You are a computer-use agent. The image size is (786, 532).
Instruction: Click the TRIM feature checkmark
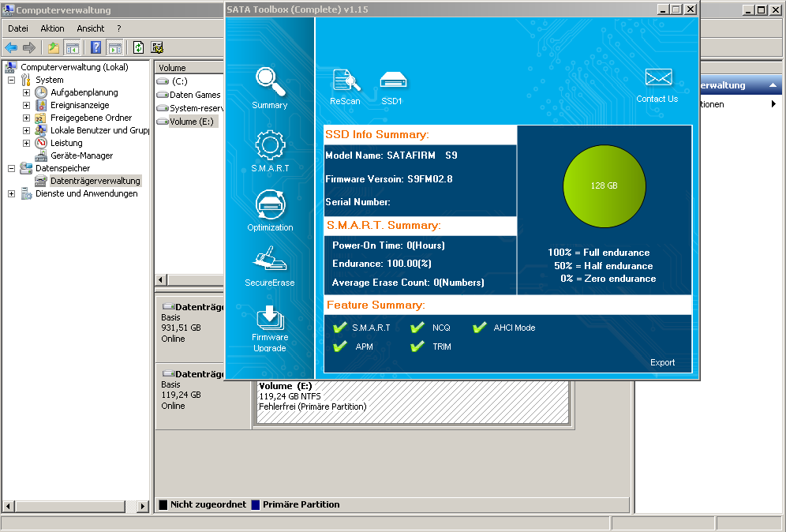(x=417, y=347)
